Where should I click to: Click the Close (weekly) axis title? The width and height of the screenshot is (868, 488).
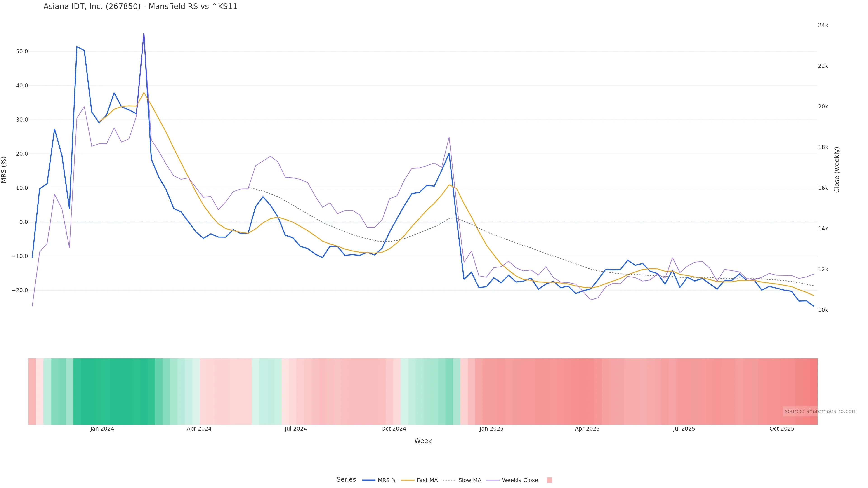click(837, 170)
